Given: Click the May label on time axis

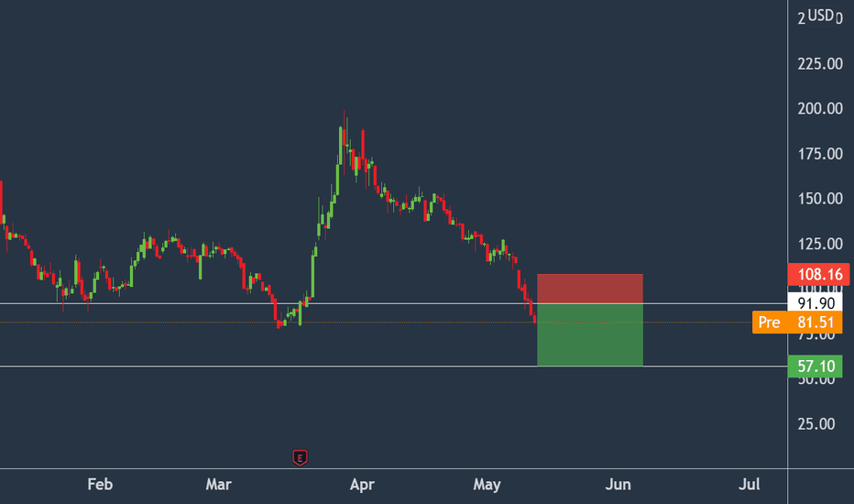Looking at the screenshot, I should (x=487, y=485).
